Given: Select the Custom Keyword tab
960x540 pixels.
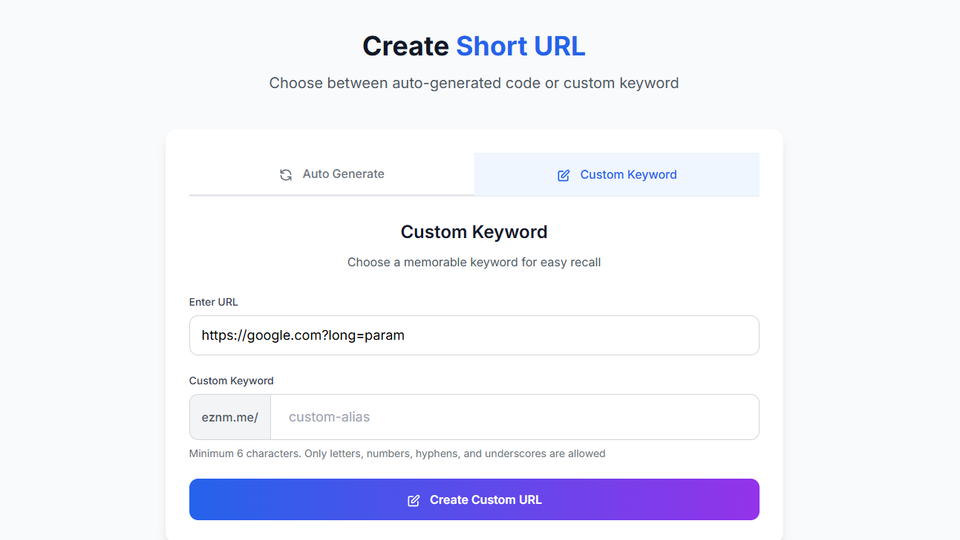Looking at the screenshot, I should [617, 174].
